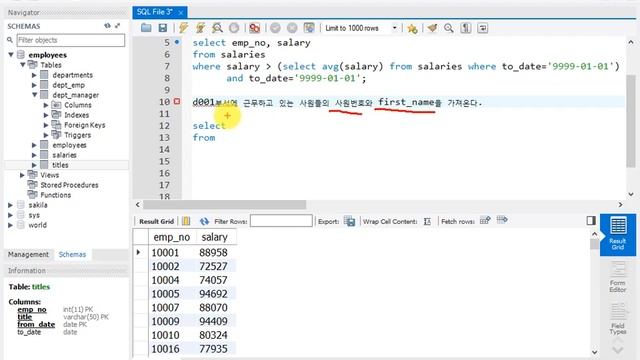Expand Foreign Keys under dept_manager

pyautogui.click(x=46, y=125)
